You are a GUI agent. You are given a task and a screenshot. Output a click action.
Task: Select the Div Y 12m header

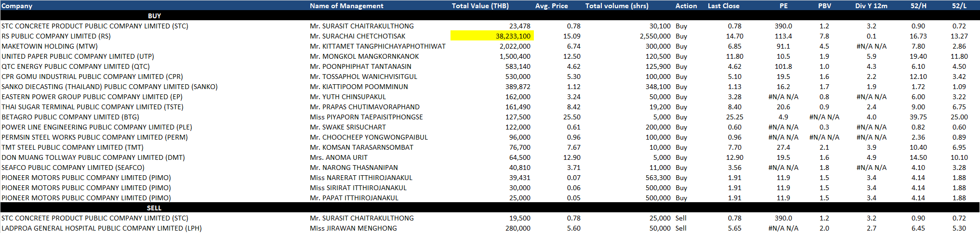pyautogui.click(x=871, y=6)
